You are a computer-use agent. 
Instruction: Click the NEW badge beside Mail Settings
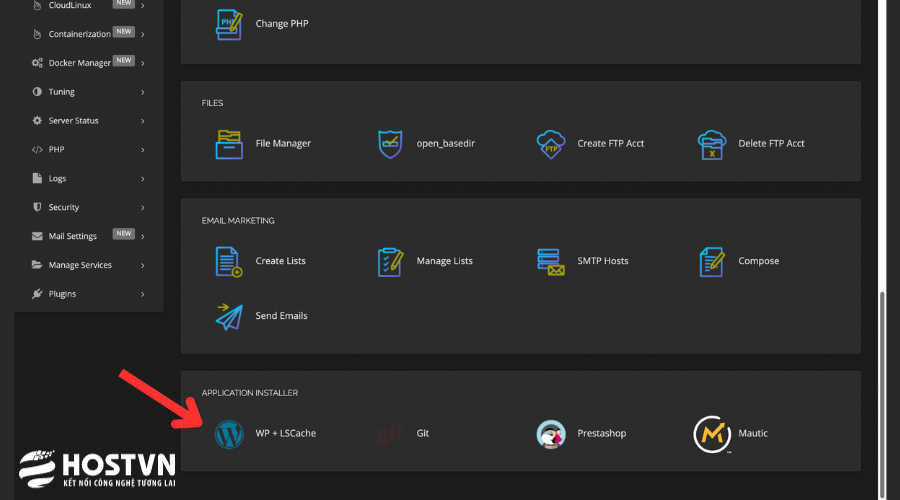point(123,234)
